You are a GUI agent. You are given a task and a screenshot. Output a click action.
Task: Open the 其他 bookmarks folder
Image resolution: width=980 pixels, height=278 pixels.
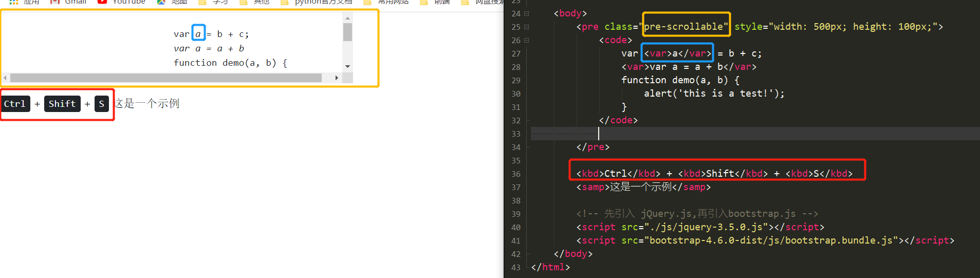(x=255, y=2)
